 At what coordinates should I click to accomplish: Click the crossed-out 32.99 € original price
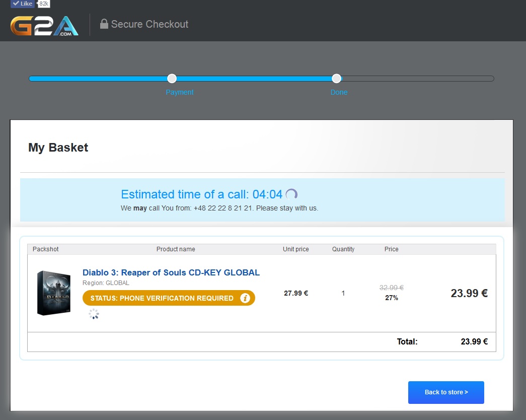392,288
